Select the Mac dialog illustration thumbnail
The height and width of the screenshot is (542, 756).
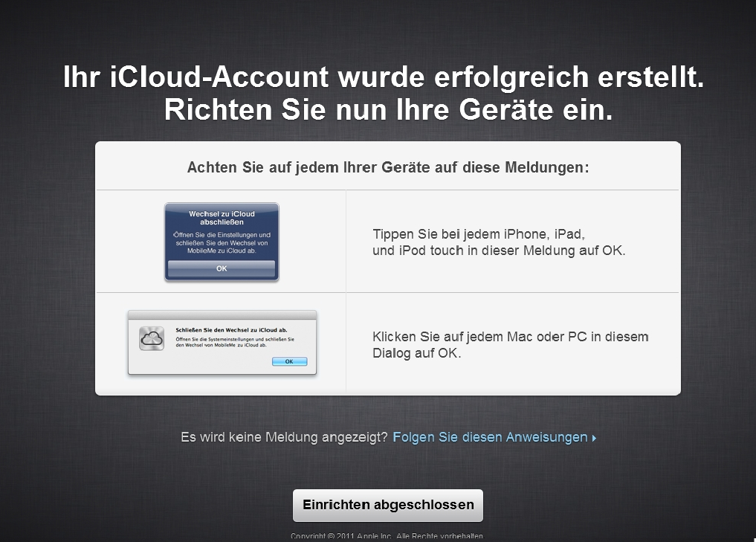[222, 343]
